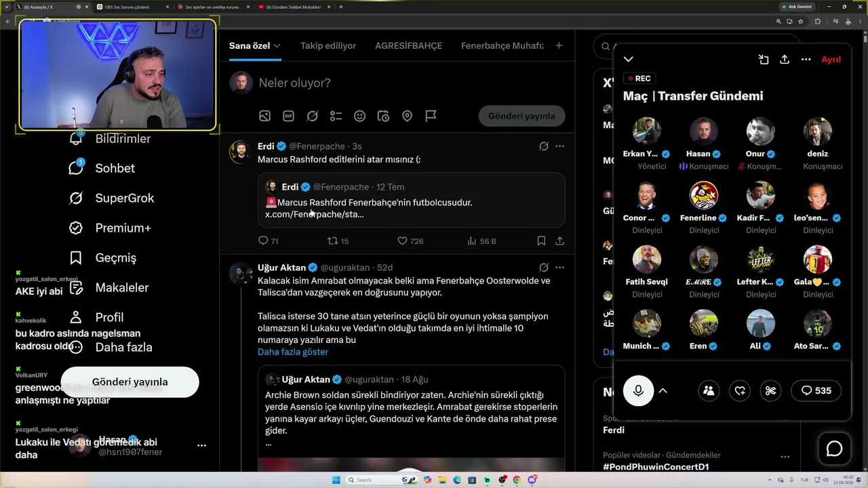Tag a location on the post
868x488 pixels.
(407, 116)
